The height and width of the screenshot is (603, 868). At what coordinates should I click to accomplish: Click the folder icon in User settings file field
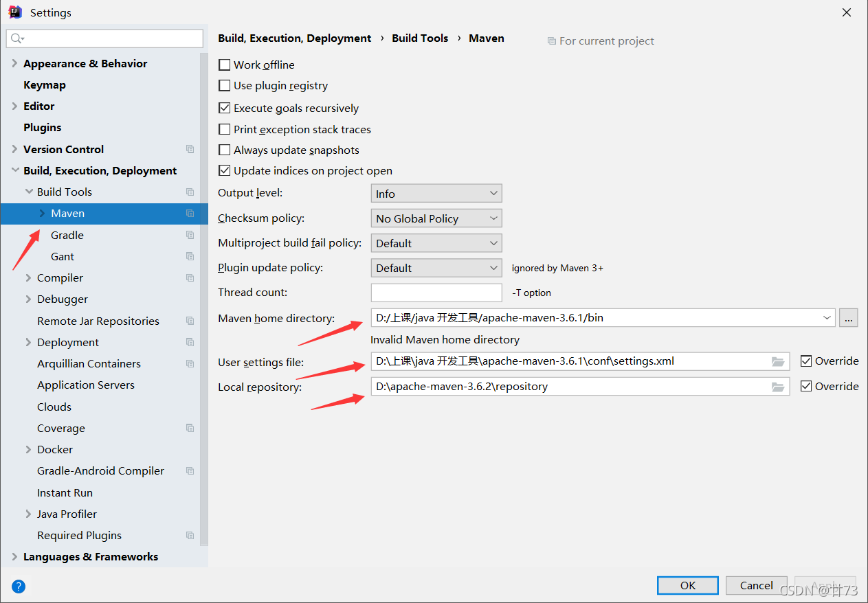pos(778,361)
